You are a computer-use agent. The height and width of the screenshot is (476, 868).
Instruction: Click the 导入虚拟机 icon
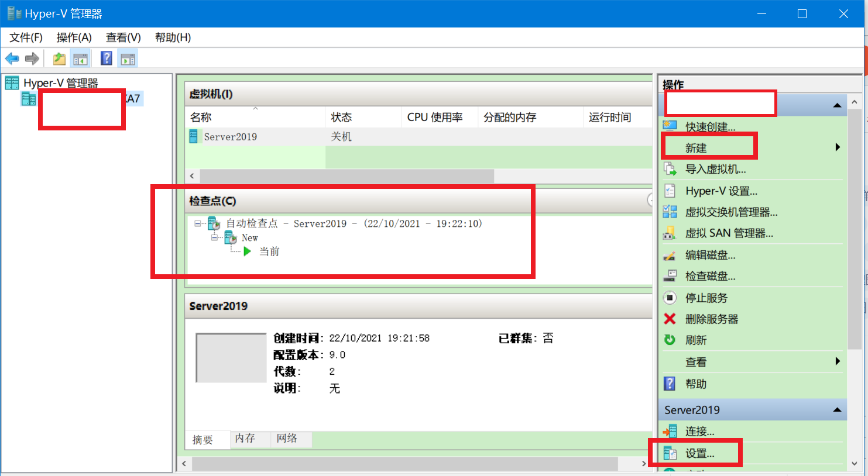(x=670, y=169)
